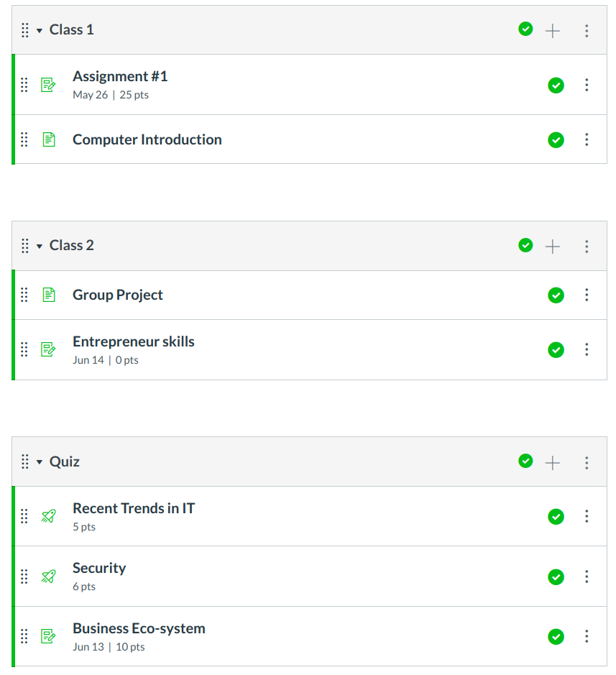
Task: Open the Computer Introduction page link
Action: coord(147,139)
